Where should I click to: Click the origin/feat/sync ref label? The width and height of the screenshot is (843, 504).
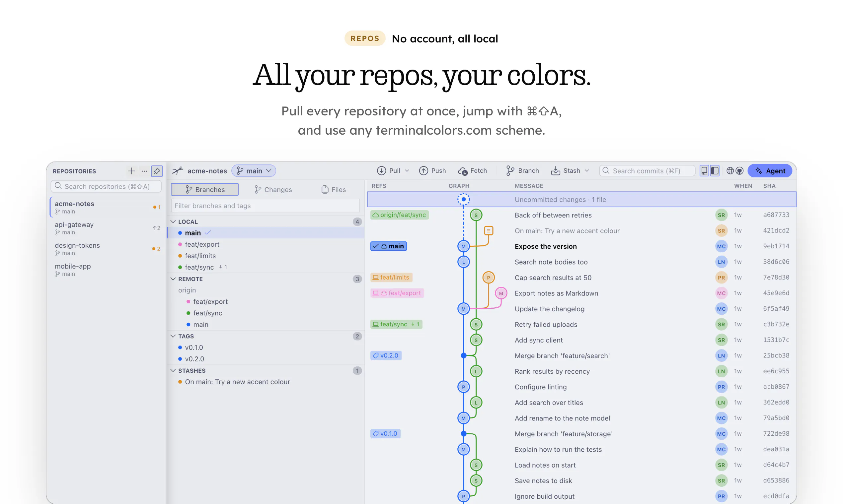(399, 215)
